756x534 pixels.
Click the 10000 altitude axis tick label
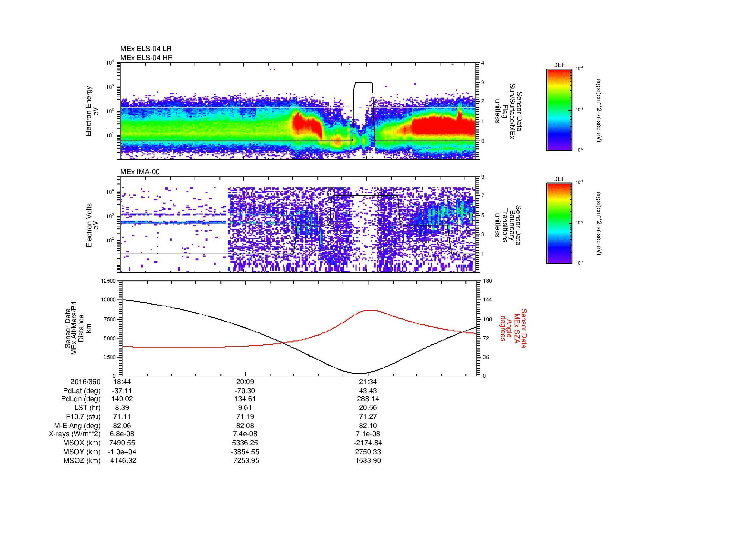click(108, 300)
